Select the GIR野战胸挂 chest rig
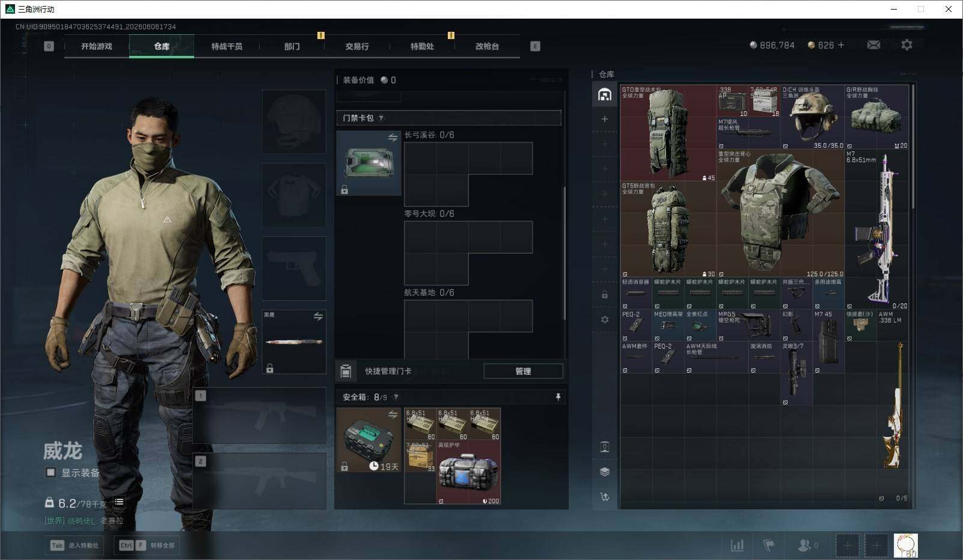963x560 pixels. click(876, 117)
